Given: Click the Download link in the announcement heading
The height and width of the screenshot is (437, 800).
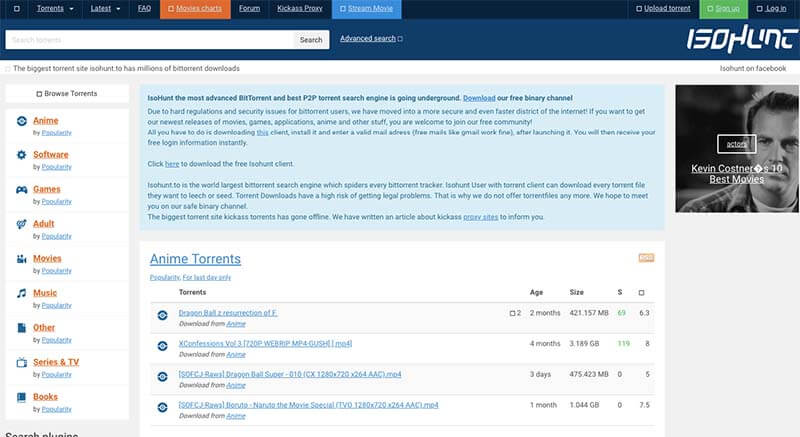Looking at the screenshot, I should click(x=479, y=98).
